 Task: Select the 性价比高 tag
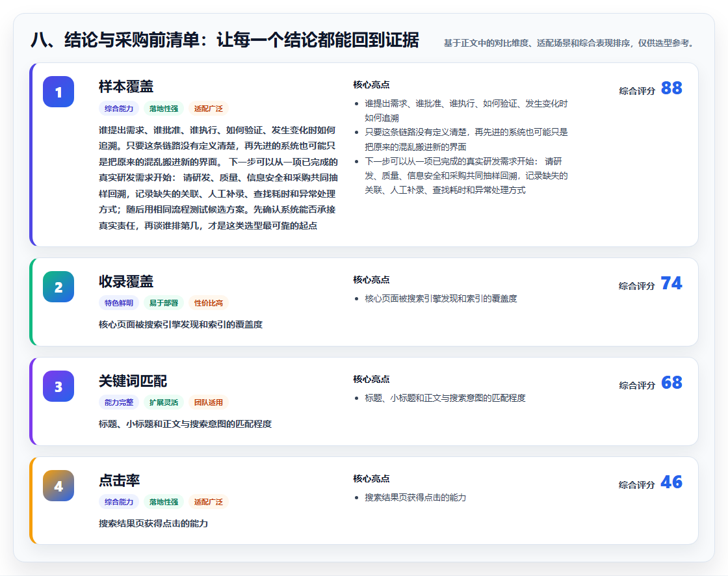click(x=209, y=303)
